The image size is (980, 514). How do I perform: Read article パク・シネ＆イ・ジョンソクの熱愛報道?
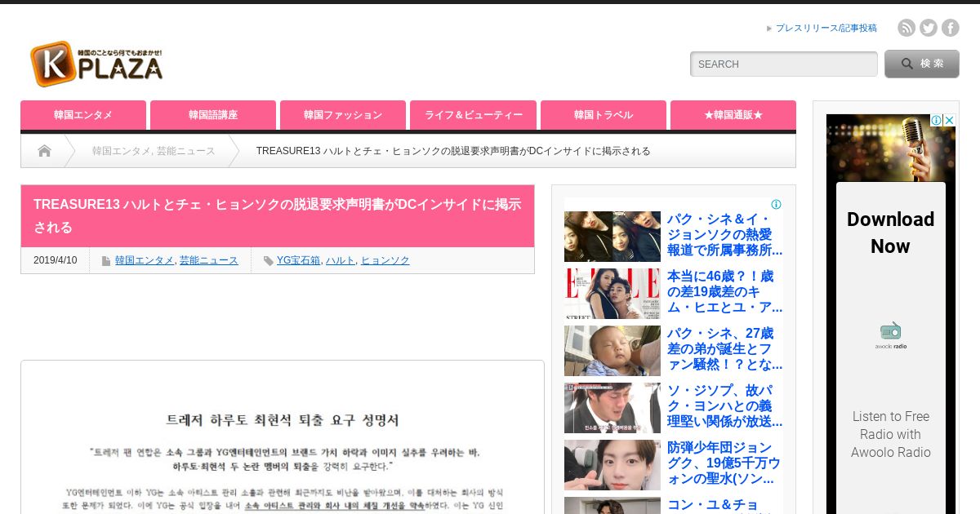724,234
